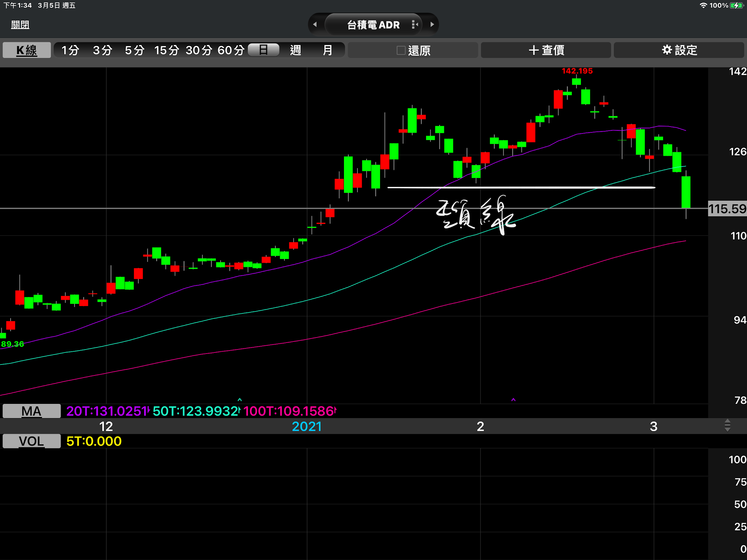
Task: Open the MA indicator selector
Action: pyautogui.click(x=31, y=411)
